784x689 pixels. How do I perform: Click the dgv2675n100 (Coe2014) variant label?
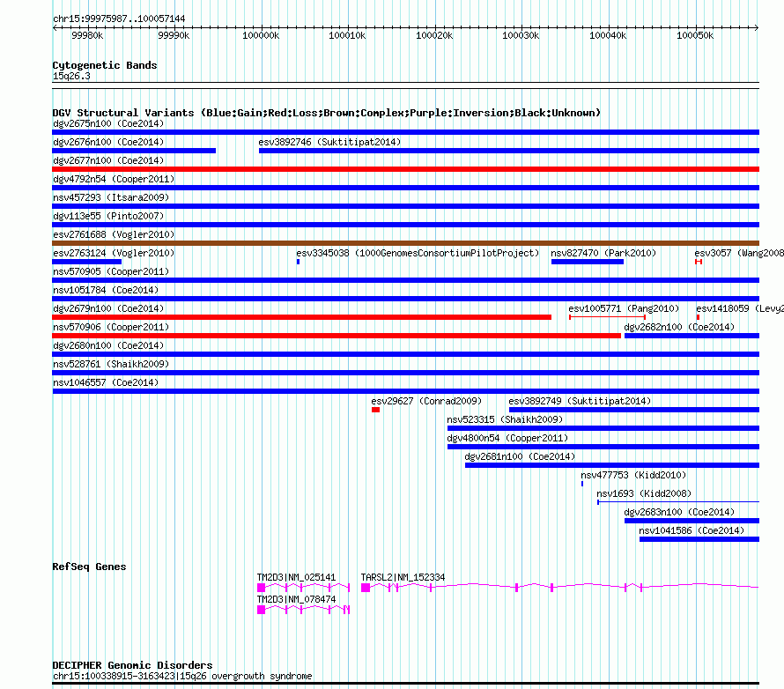coord(108,123)
